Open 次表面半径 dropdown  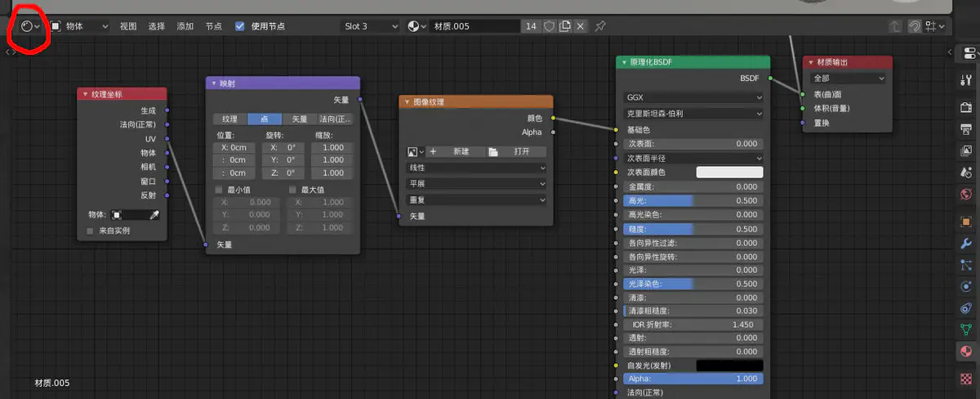point(693,158)
